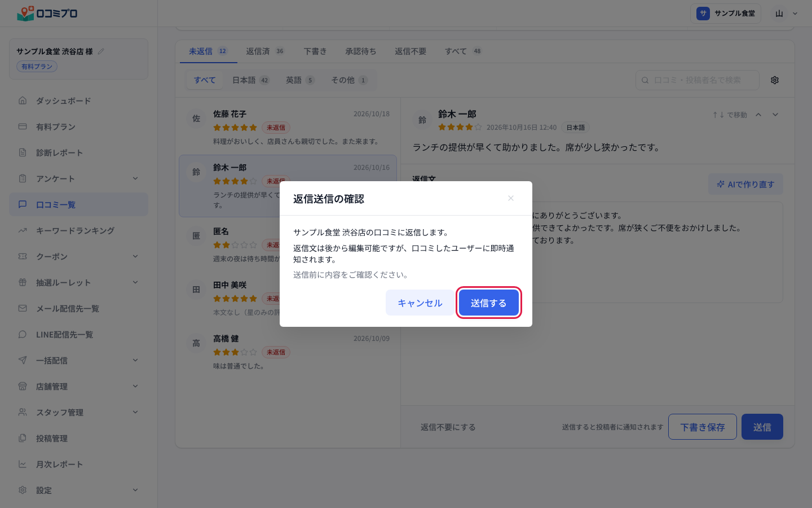
Task: Switch to the 承認待ち tab
Action: [x=361, y=51]
